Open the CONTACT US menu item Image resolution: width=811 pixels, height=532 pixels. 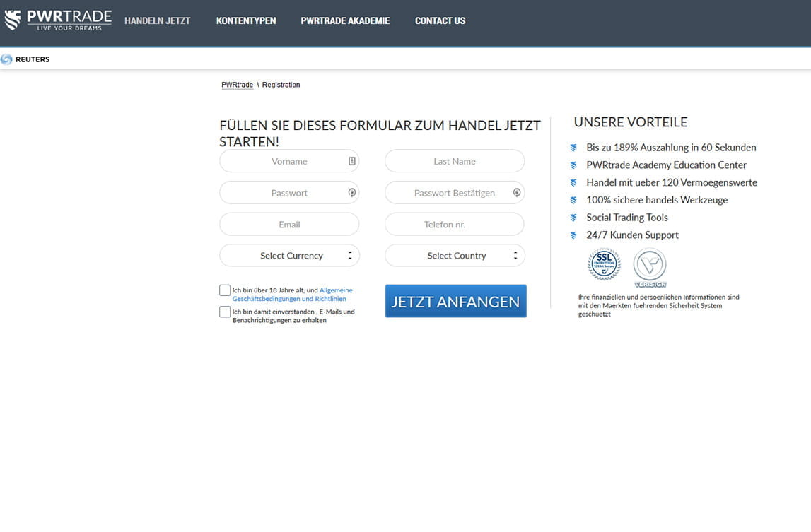(x=440, y=21)
